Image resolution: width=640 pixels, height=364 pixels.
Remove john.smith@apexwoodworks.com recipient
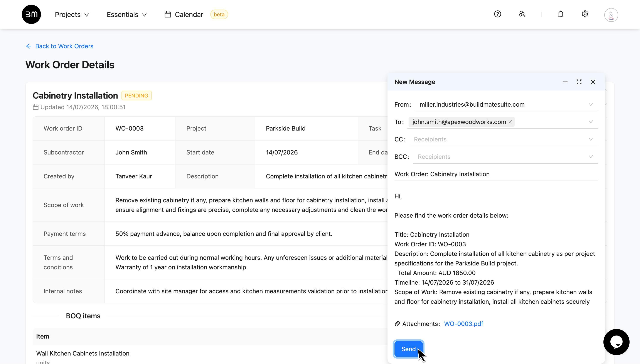[x=510, y=122]
